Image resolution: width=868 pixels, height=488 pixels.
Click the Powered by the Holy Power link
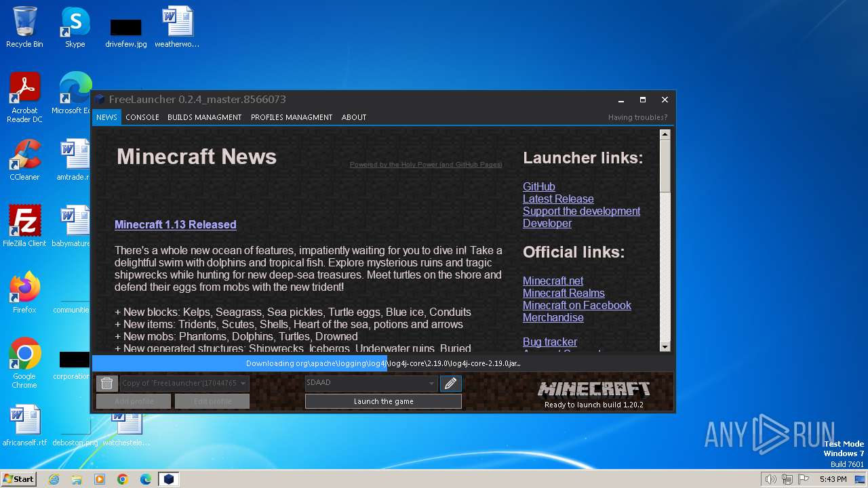click(x=426, y=165)
